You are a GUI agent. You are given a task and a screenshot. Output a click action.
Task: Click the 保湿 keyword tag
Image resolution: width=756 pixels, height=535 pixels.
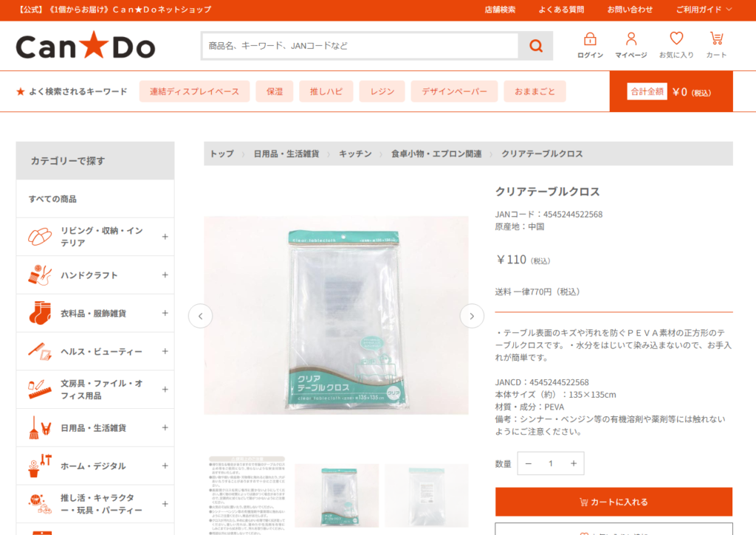(x=275, y=92)
